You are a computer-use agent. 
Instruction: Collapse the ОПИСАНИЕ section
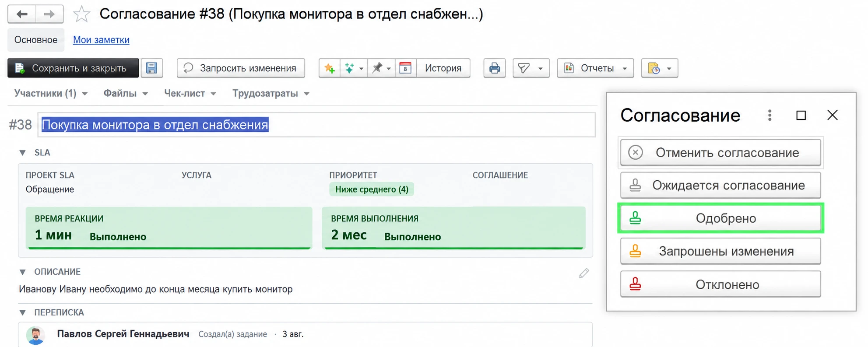point(23,272)
